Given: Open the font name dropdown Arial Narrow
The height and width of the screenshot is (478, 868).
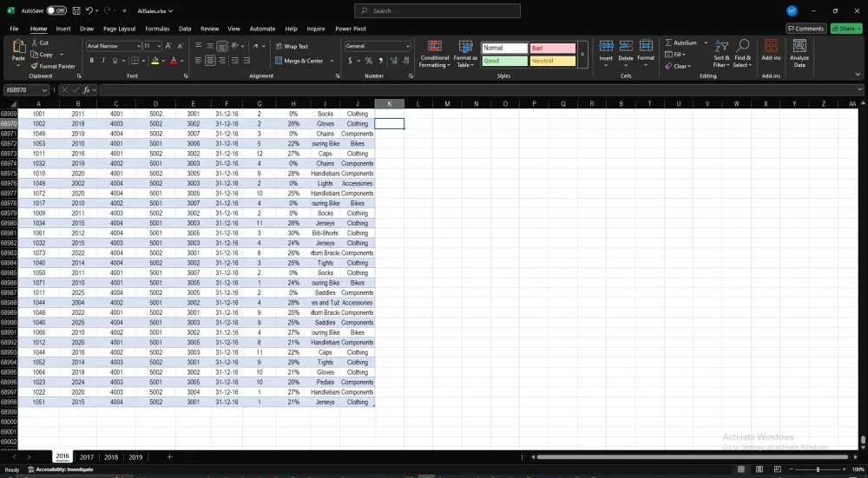Looking at the screenshot, I should (138, 46).
